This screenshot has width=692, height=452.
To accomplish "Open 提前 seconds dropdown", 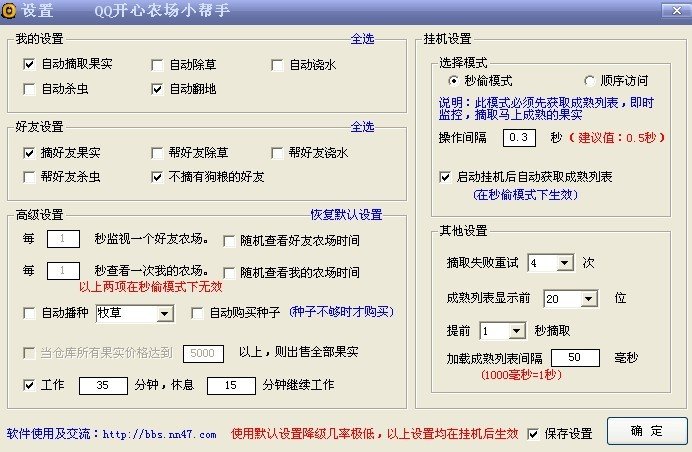I will (516, 331).
